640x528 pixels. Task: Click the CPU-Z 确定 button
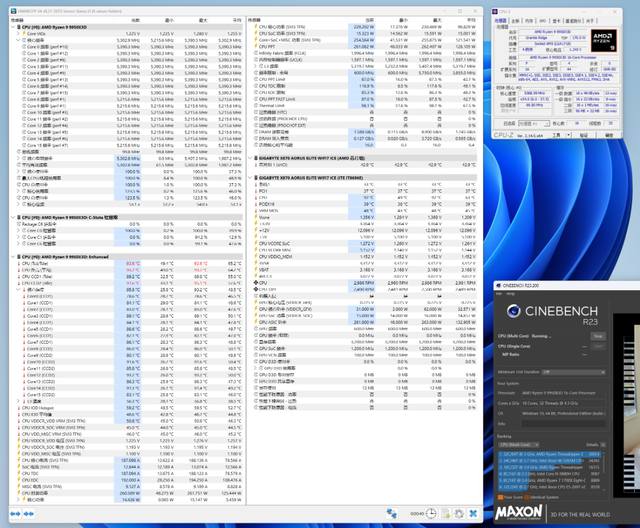point(609,135)
